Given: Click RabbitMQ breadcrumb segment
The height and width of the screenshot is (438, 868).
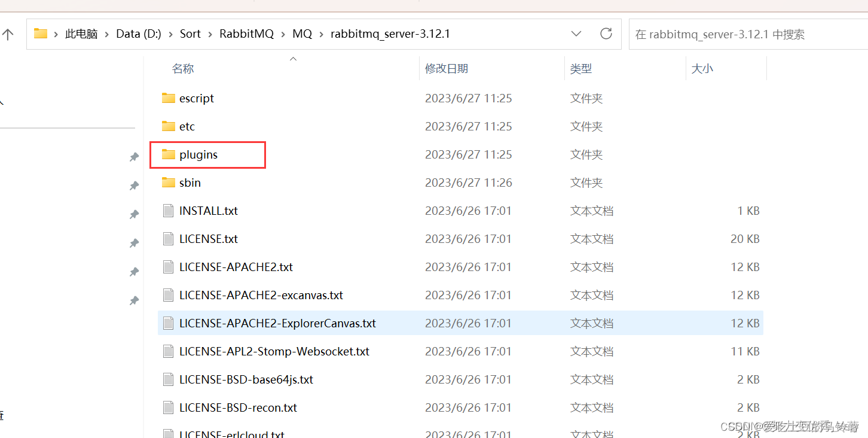Looking at the screenshot, I should [246, 34].
